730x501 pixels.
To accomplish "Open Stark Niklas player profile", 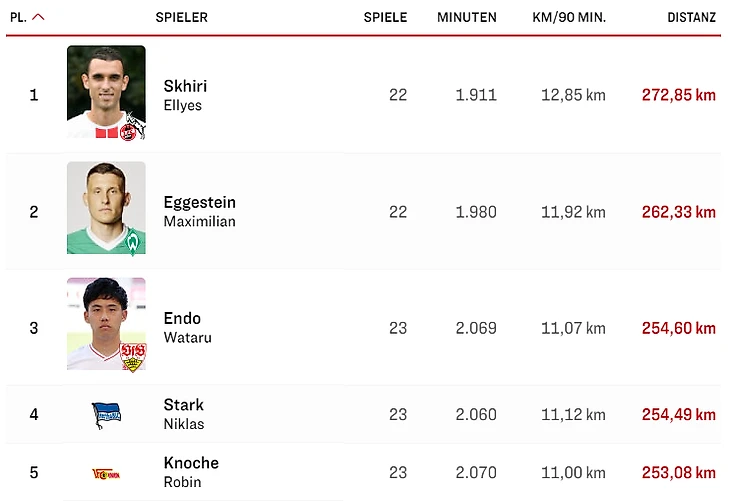I will (183, 414).
